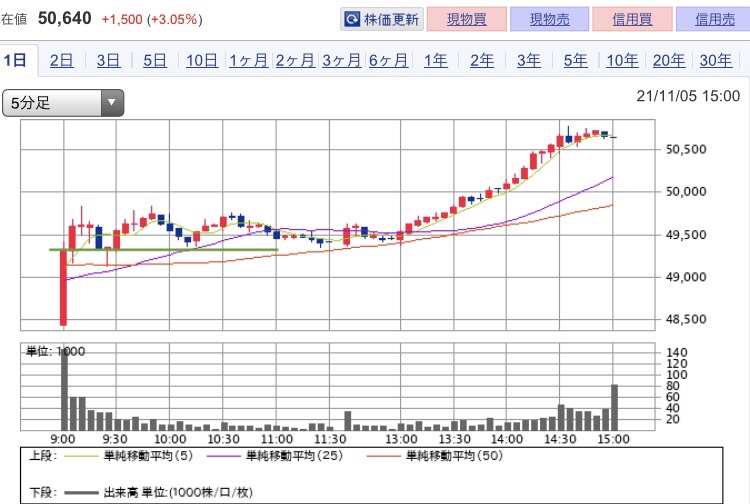This screenshot has height=504, width=750.
Task: Click the 株価更新 refresh button
Action: (x=382, y=19)
